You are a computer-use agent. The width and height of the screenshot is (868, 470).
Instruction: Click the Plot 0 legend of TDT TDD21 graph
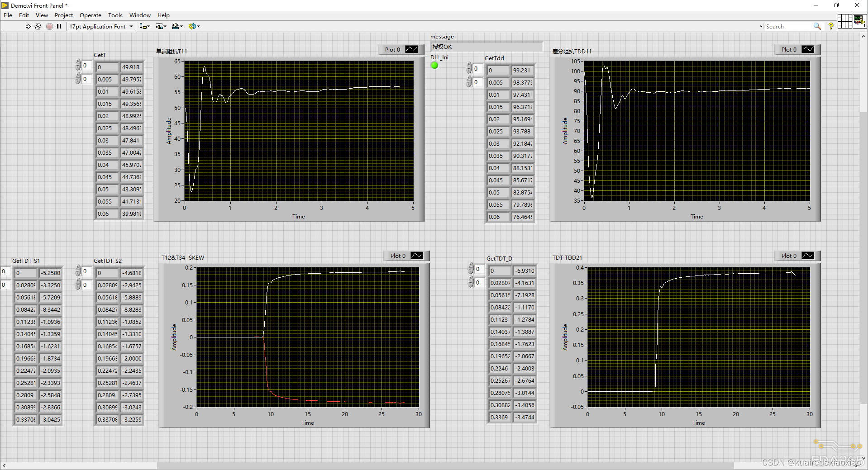(x=797, y=256)
